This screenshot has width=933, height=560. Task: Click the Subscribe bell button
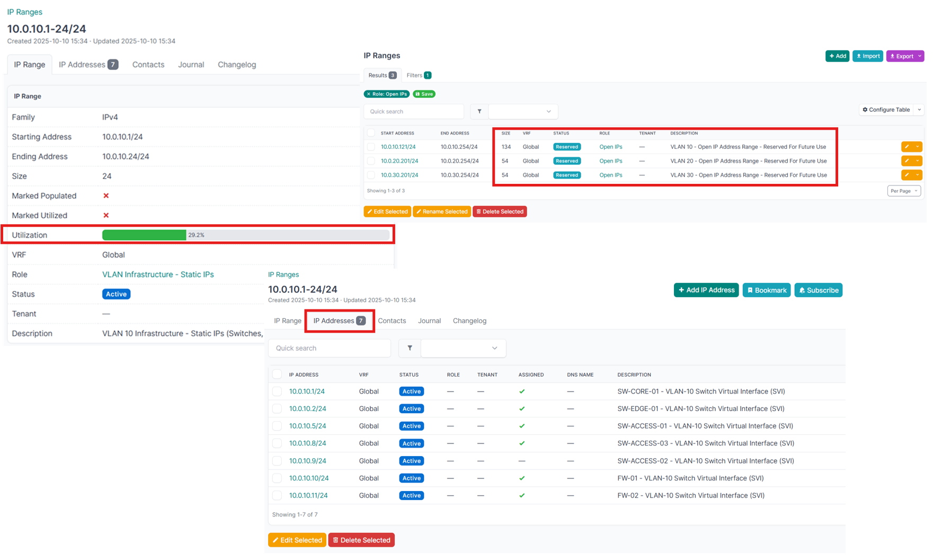[818, 290]
